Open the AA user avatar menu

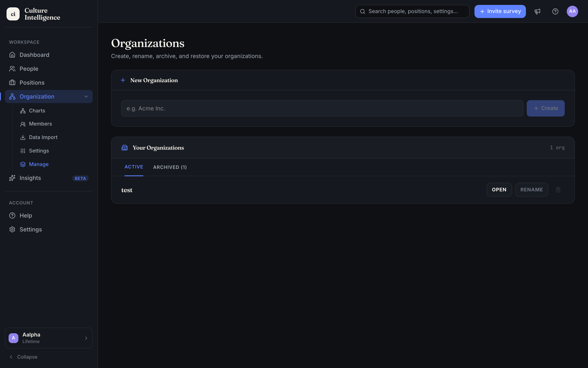(572, 11)
